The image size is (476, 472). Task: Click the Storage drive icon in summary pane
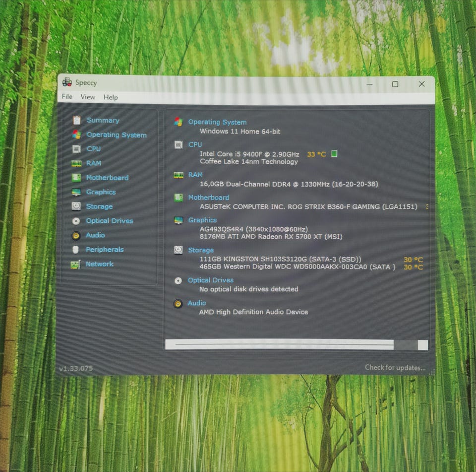click(x=178, y=250)
